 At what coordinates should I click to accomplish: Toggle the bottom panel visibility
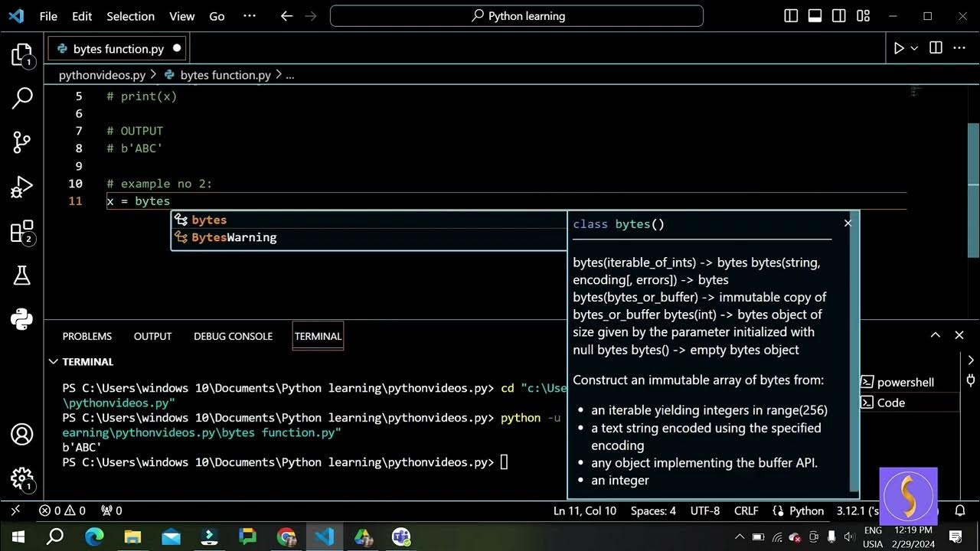click(x=815, y=16)
